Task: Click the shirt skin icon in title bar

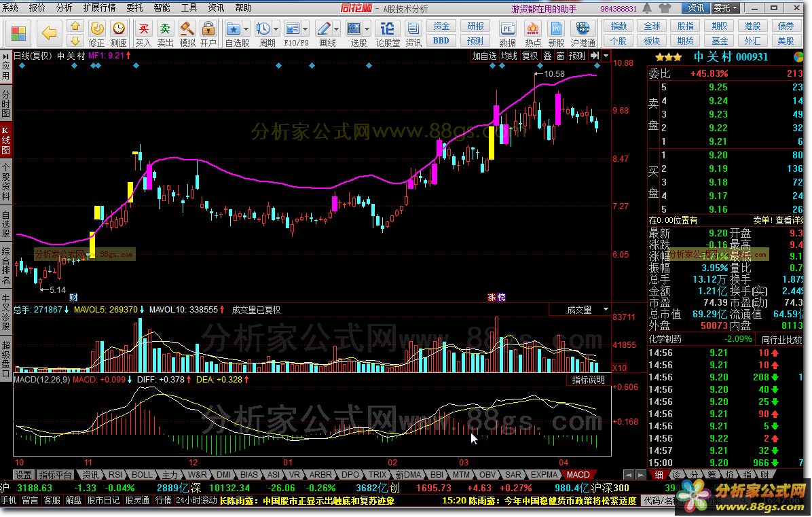Action: point(665,8)
